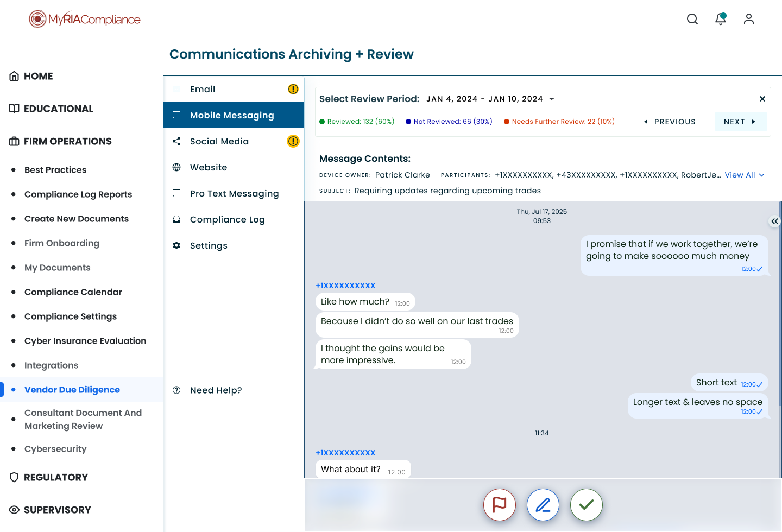Open Create New Documents in sidebar
The height and width of the screenshot is (532, 782).
(77, 219)
